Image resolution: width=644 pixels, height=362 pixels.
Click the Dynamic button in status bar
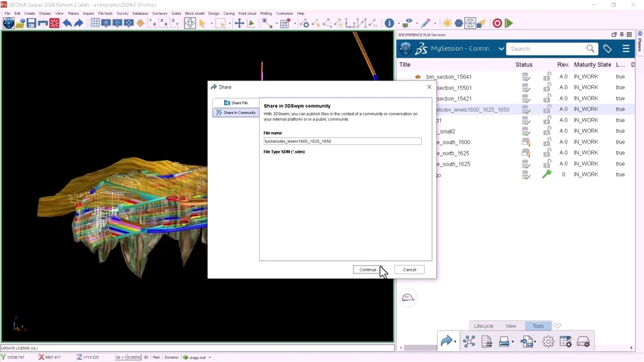pyautogui.click(x=172, y=357)
